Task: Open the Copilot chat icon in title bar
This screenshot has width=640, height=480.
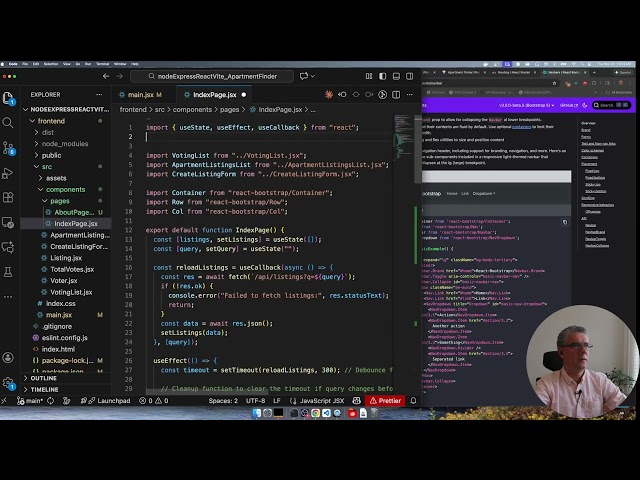Action: pos(304,76)
